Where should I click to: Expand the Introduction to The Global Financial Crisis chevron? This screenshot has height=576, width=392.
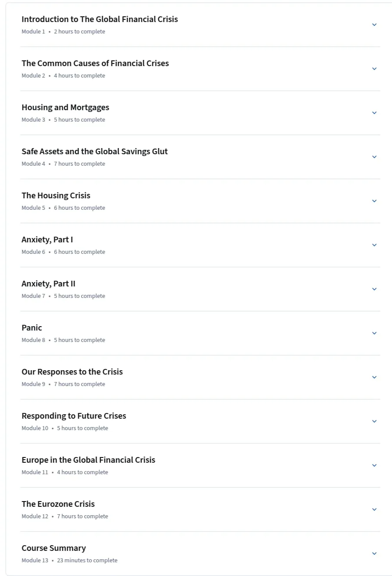tap(374, 25)
